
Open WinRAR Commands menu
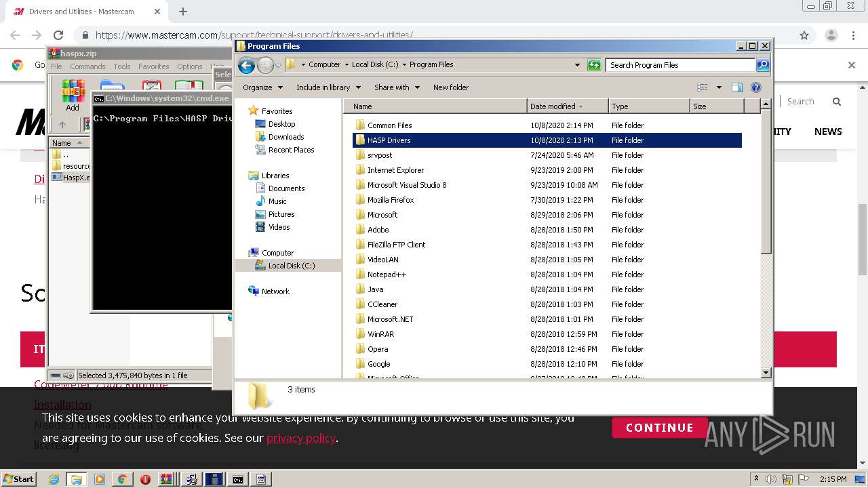(87, 66)
